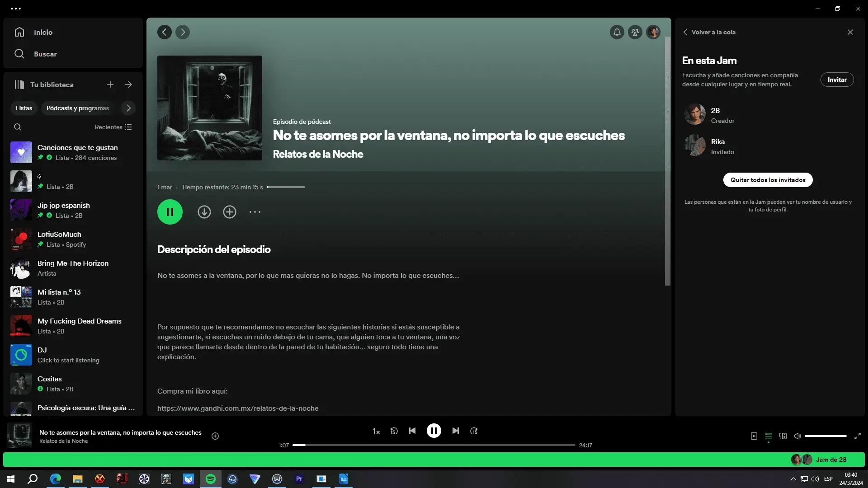
Task: Enter full screen player
Action: point(858,436)
